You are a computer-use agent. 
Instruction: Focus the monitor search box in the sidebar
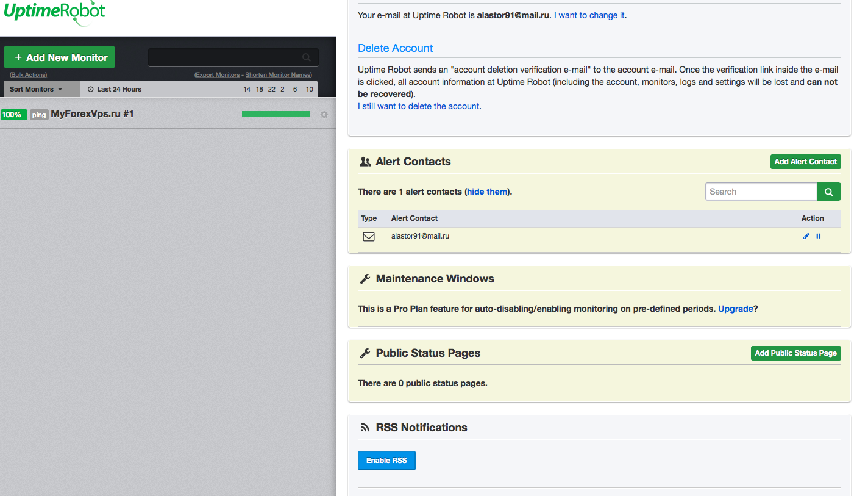pos(233,57)
